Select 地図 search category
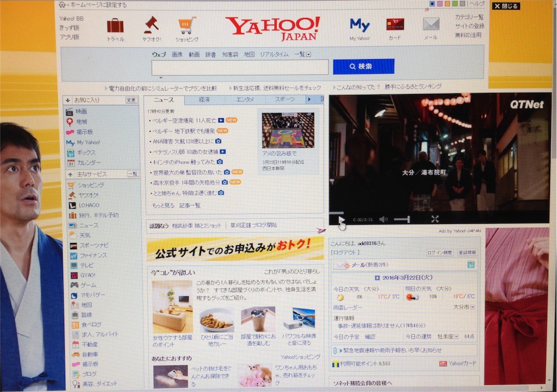557x392 pixels. tap(249, 54)
